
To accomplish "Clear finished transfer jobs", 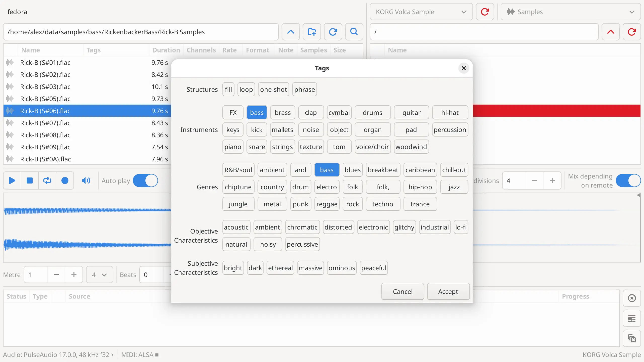I will 632,338.
